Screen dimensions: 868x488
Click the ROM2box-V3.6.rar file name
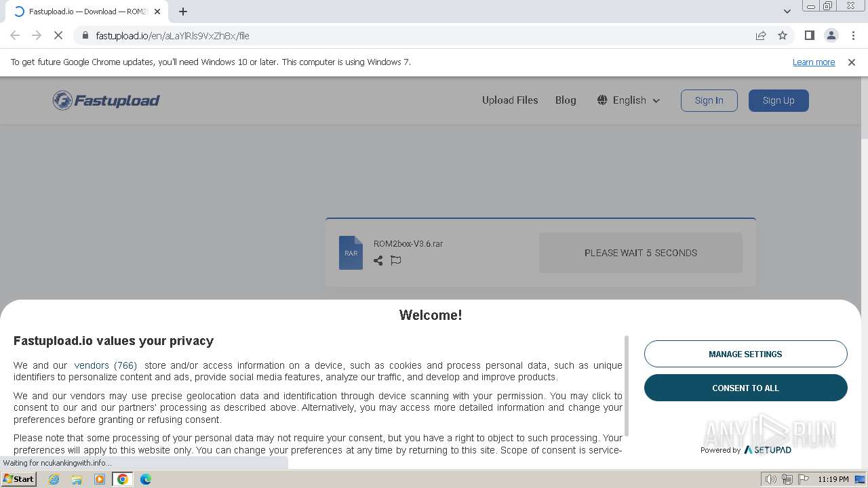tap(408, 244)
